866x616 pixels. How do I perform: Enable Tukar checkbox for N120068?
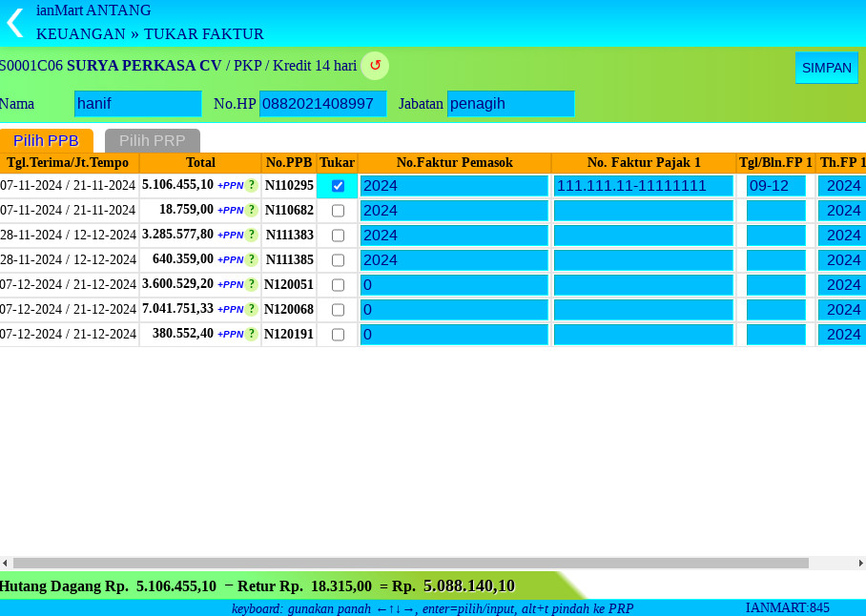click(338, 310)
